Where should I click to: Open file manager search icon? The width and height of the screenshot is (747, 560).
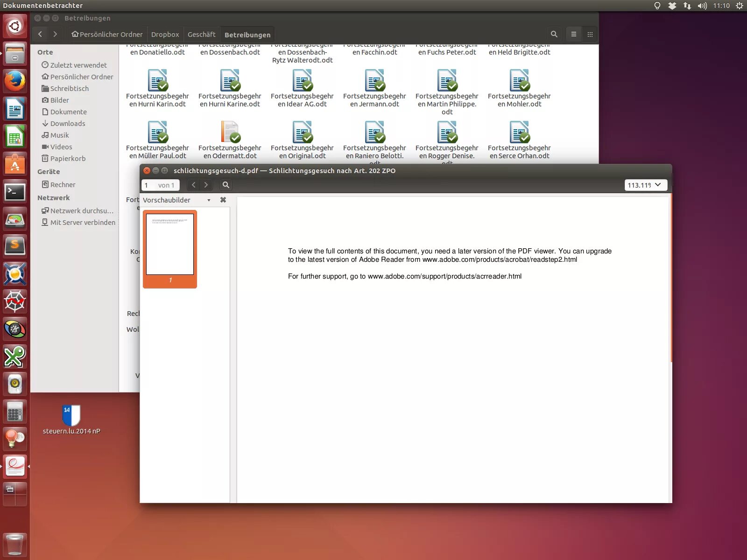coord(554,34)
